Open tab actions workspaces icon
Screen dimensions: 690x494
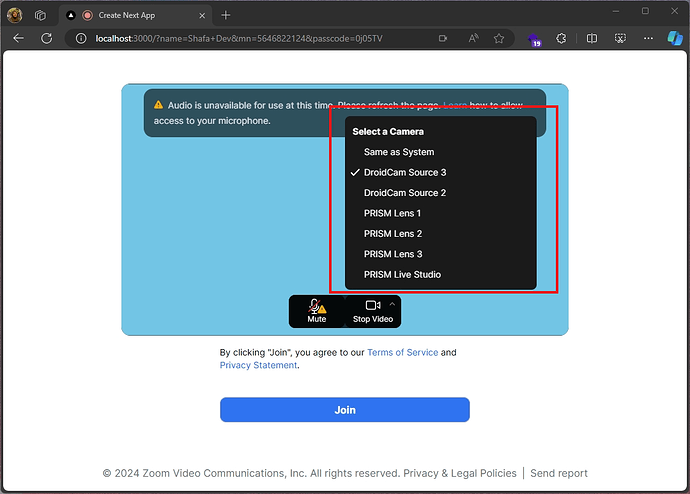[x=40, y=15]
